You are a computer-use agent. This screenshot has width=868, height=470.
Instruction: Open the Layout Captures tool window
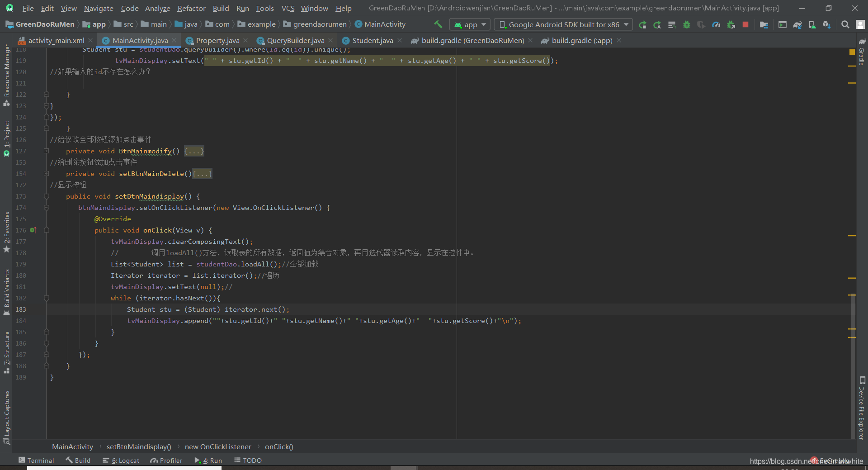point(6,418)
